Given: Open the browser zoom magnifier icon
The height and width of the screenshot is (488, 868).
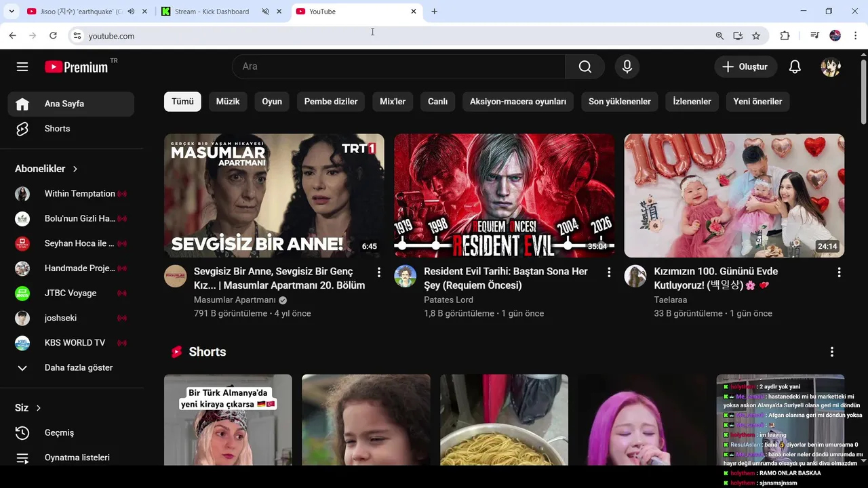Looking at the screenshot, I should pos(719,36).
